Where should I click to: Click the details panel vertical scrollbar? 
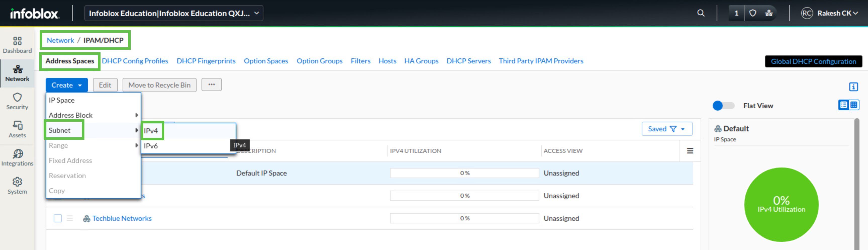[856, 184]
